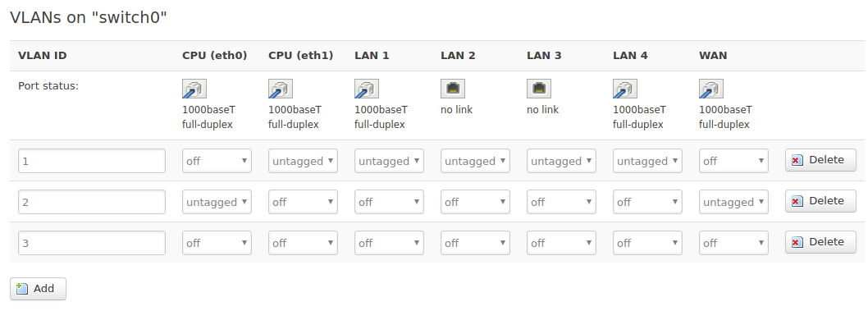Click the LAN 1 connected port icon
This screenshot has height=311, width=868.
pyautogui.click(x=367, y=89)
